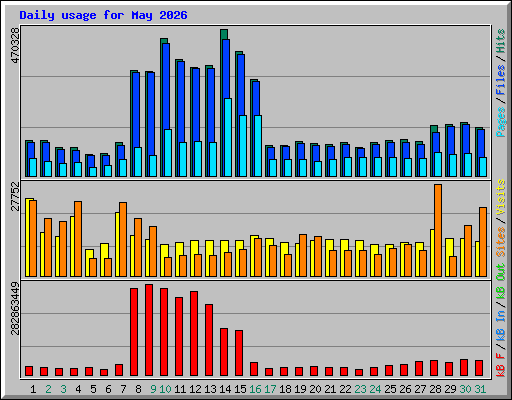Click the cyan Pages bar for day 16
The height and width of the screenshot is (400, 512).
[258, 146]
